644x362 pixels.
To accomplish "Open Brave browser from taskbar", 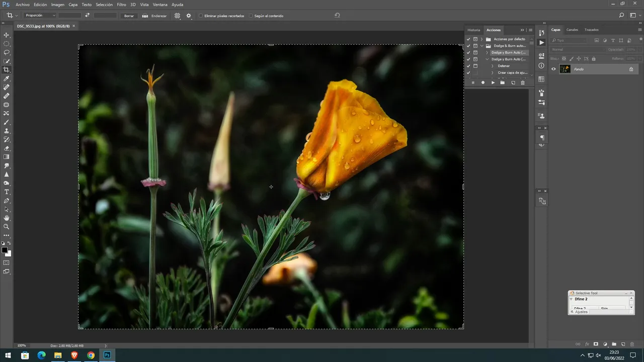I will (x=74, y=355).
